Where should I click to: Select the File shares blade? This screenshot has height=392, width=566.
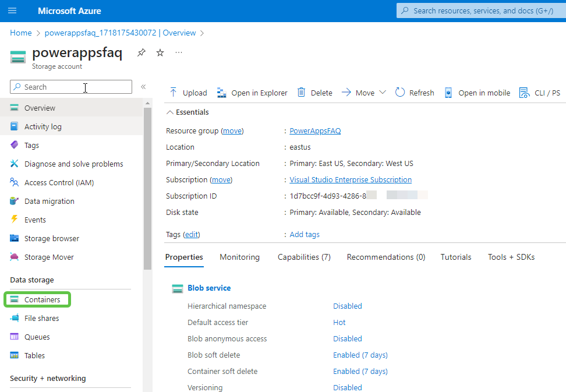[x=42, y=318]
